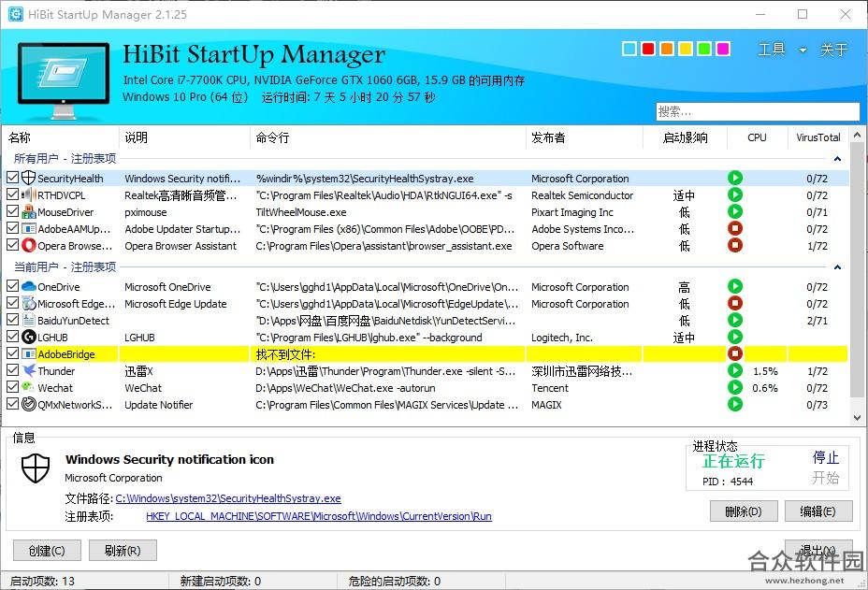
Task: Click red stopped status icon for AdobeAAMUpdater
Action: tap(735, 228)
